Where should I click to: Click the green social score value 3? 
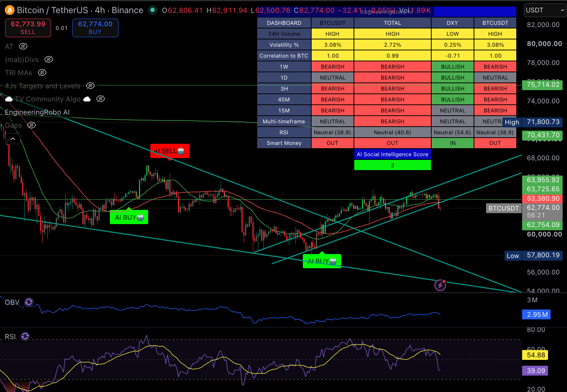coord(393,165)
